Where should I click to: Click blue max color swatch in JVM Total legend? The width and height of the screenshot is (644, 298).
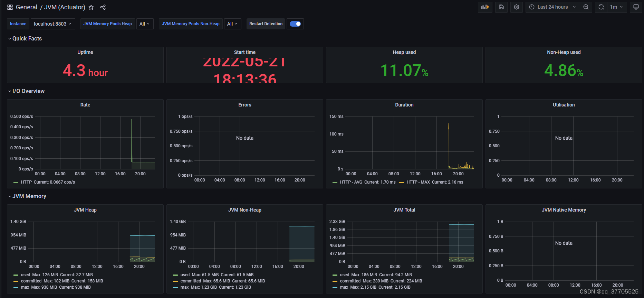(x=335, y=288)
